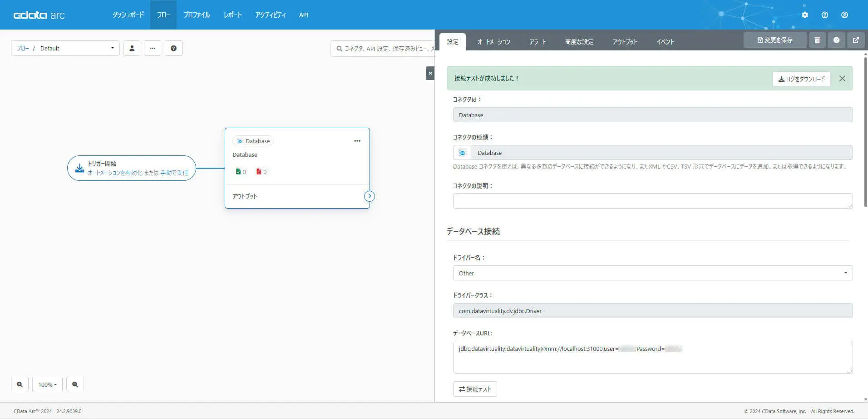Open connector panel help icon
The height and width of the screenshot is (419, 868).
pos(836,40)
